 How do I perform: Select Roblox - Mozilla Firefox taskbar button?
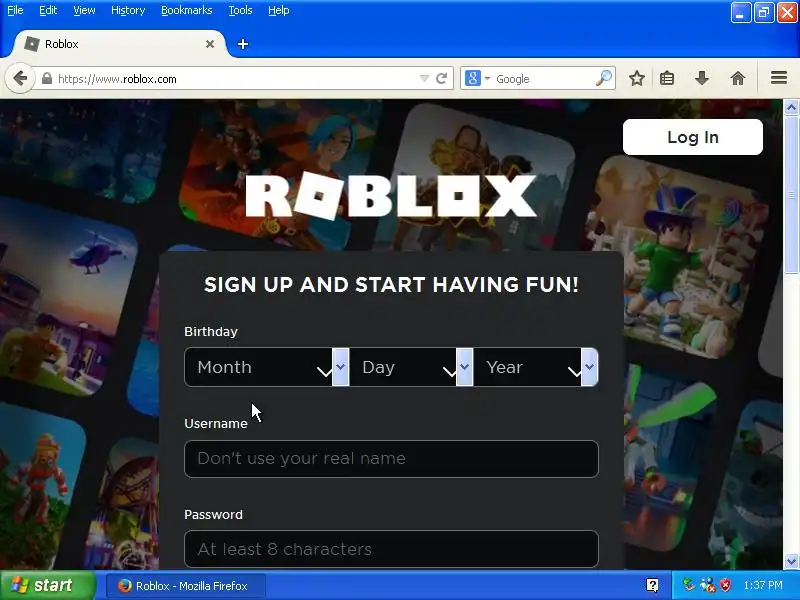[185, 586]
